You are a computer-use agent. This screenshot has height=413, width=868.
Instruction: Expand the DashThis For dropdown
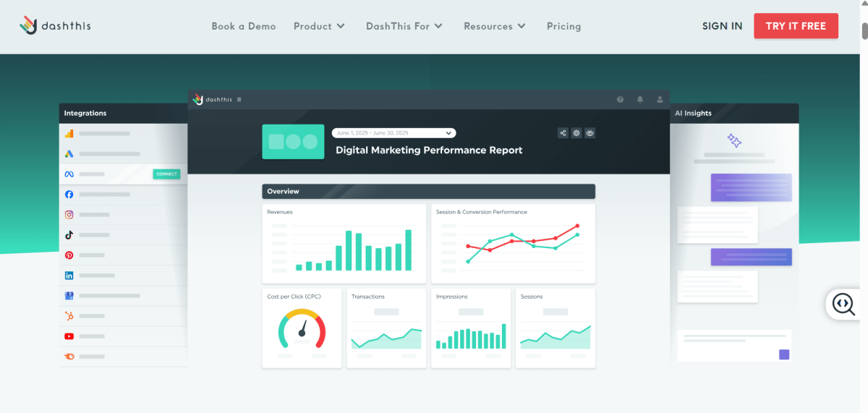point(405,26)
